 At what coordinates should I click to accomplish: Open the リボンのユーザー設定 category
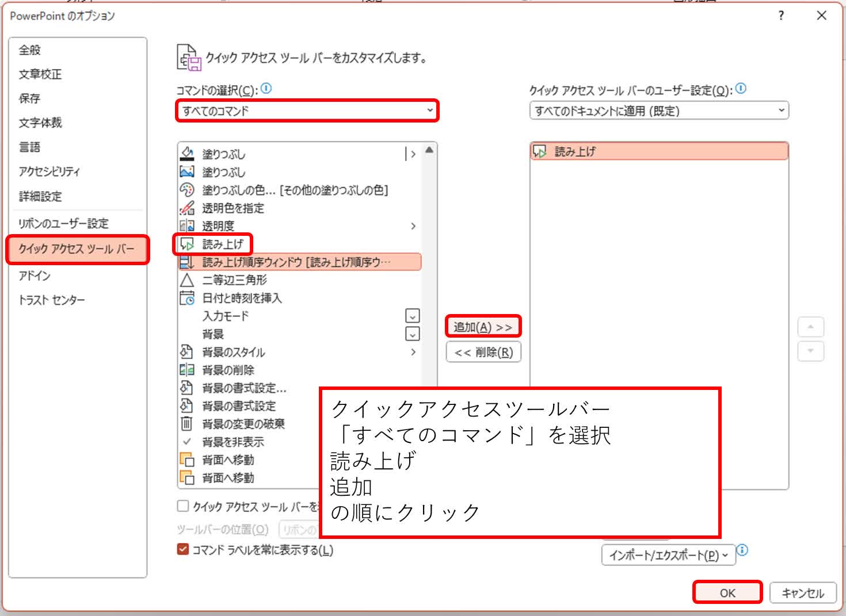pyautogui.click(x=78, y=223)
